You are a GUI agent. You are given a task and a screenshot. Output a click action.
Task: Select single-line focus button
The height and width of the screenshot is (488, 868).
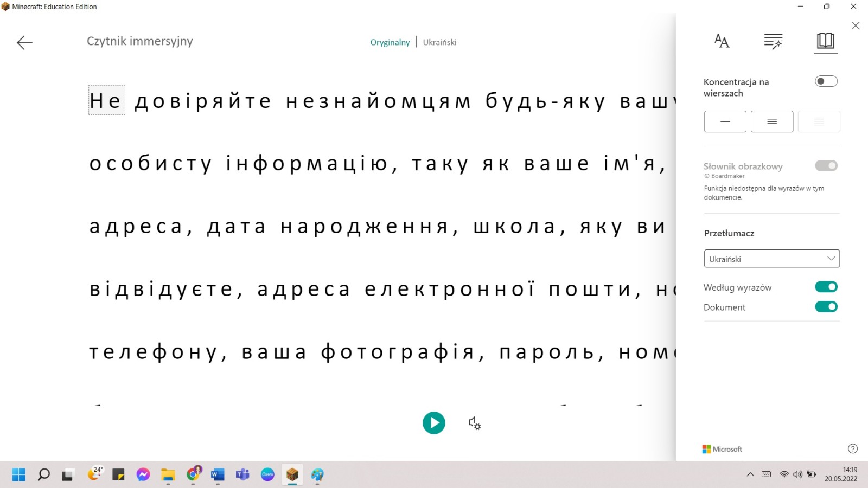click(725, 121)
